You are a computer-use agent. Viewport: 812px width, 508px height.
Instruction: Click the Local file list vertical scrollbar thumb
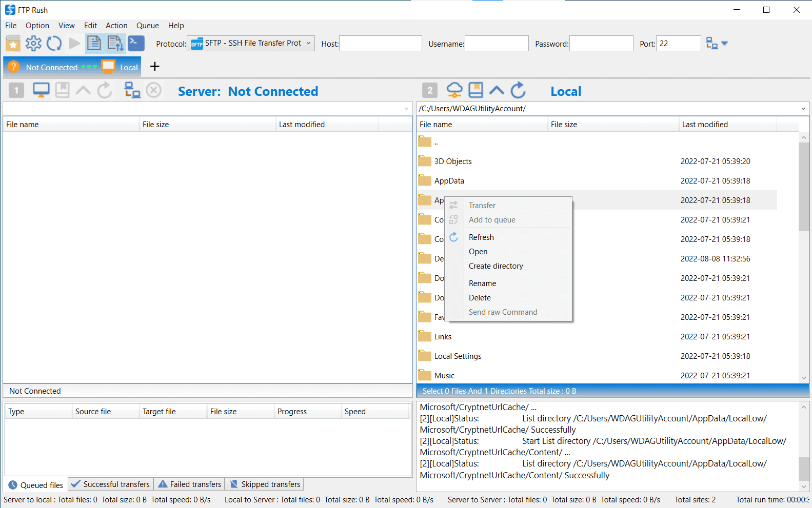point(804,187)
